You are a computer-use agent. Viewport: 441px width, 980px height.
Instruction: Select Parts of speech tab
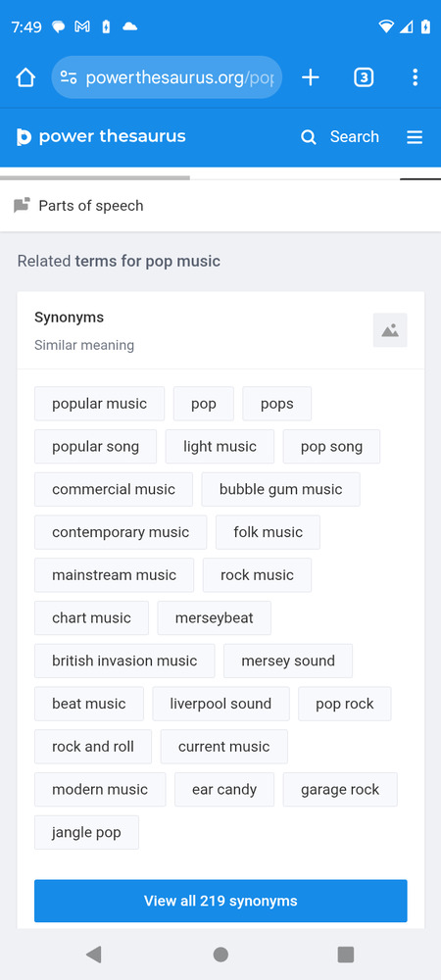click(78, 206)
